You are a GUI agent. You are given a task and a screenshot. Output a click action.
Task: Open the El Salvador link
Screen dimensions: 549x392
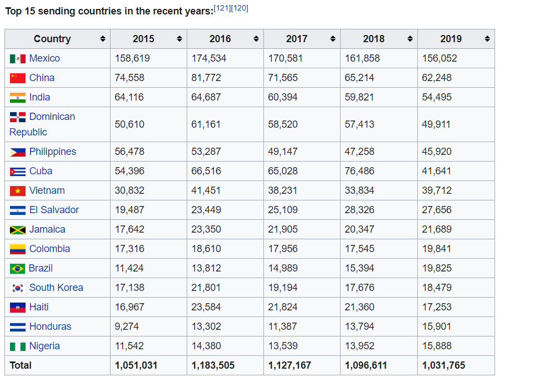[x=54, y=210]
